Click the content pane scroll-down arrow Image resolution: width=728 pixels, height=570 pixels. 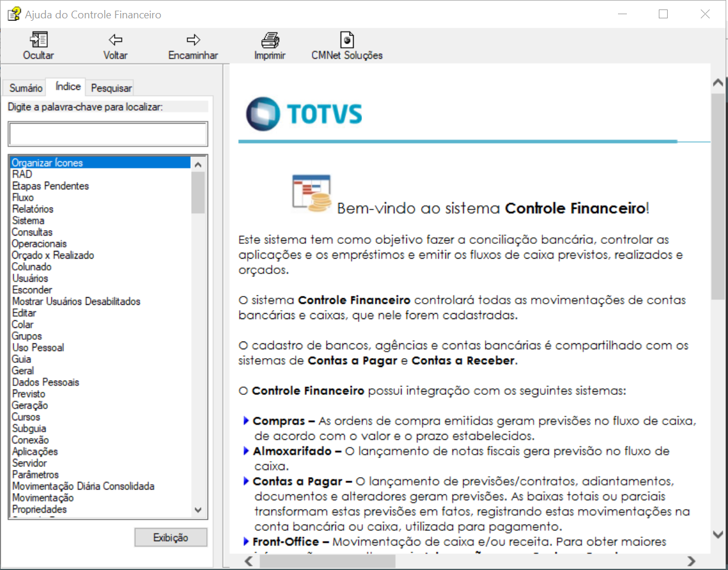719,534
